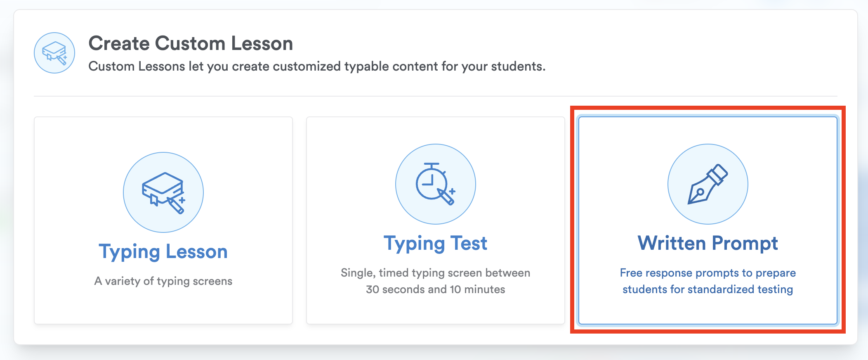Click the "Custom Lessons let you create" subtitle
The image size is (868, 360).
tap(317, 66)
